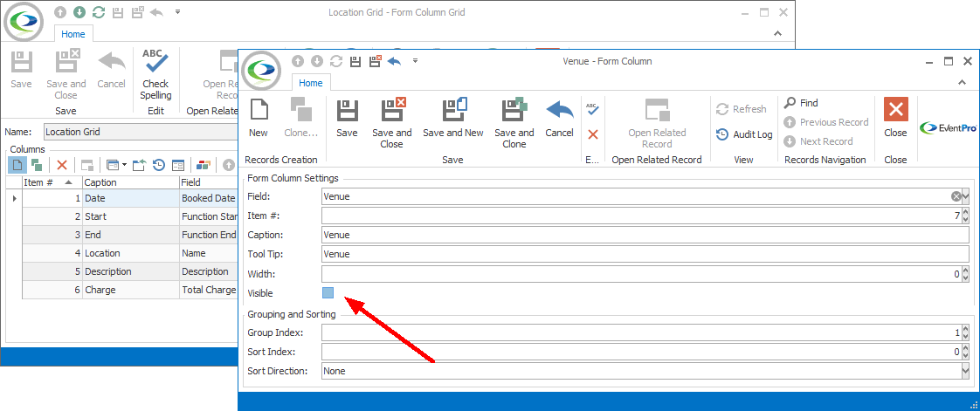Sort by Item # column header
Screen dimensions: 980x411
click(x=52, y=182)
